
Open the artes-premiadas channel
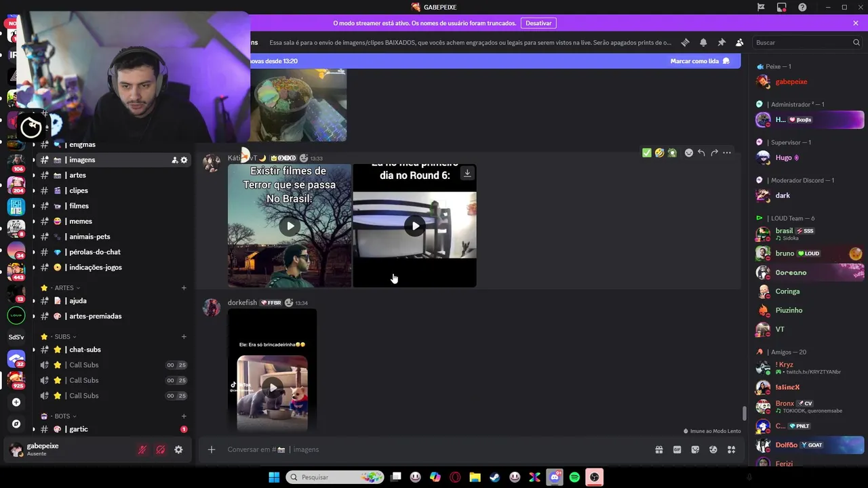(113, 316)
